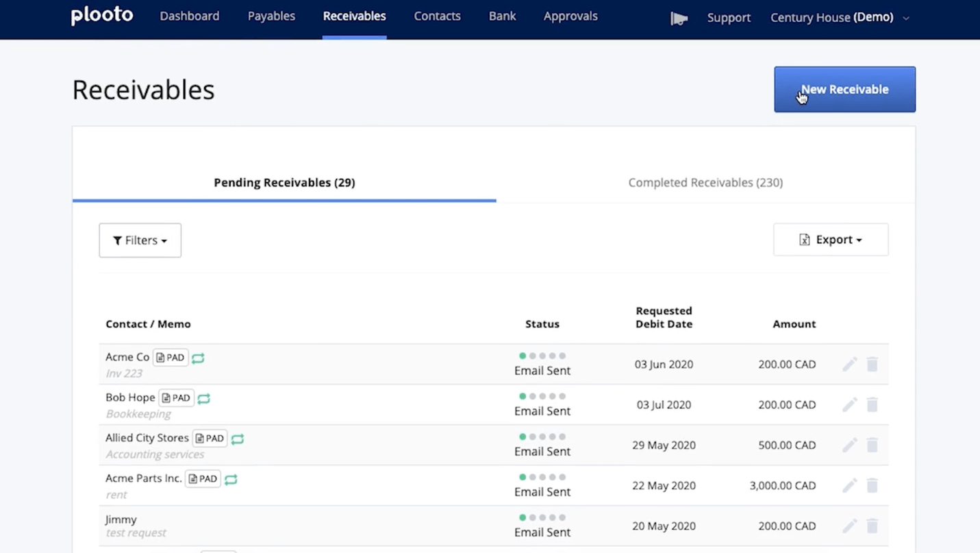This screenshot has height=553, width=980.
Task: Click the 20 May 2020 debit date
Action: (x=664, y=526)
